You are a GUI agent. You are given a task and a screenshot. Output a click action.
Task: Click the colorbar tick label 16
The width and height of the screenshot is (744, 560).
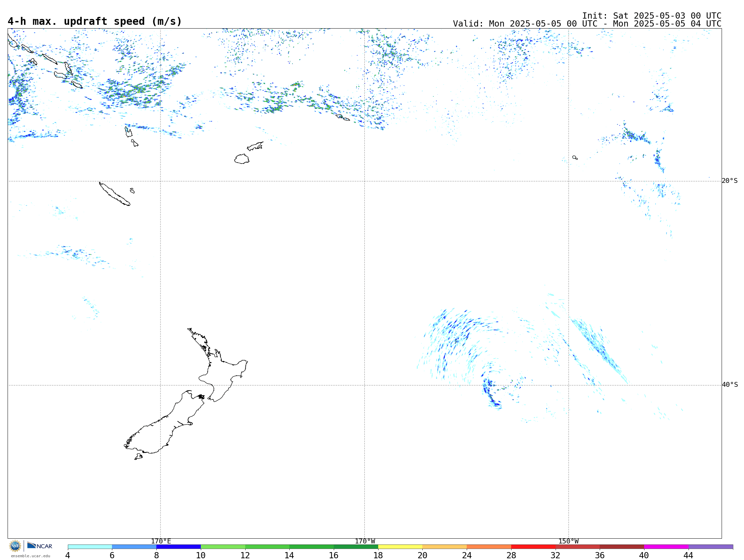(x=333, y=556)
